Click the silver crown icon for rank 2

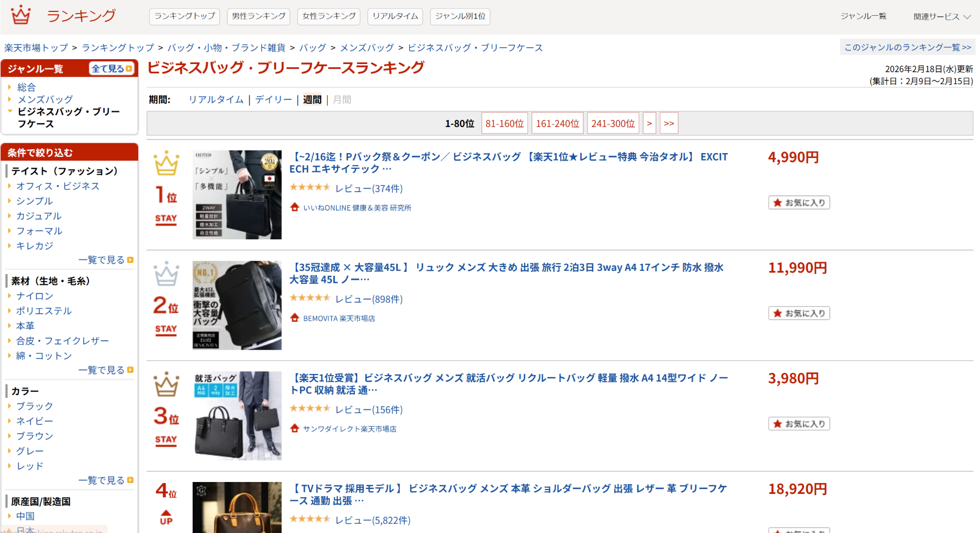point(166,274)
